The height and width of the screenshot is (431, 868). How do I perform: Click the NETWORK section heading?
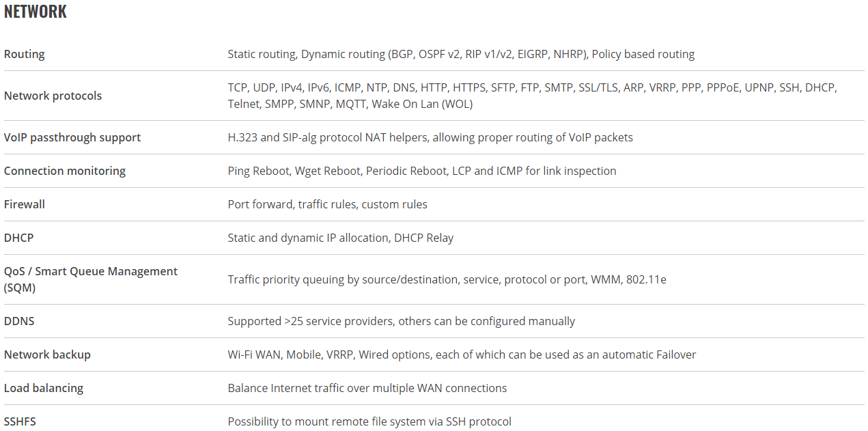click(x=36, y=12)
